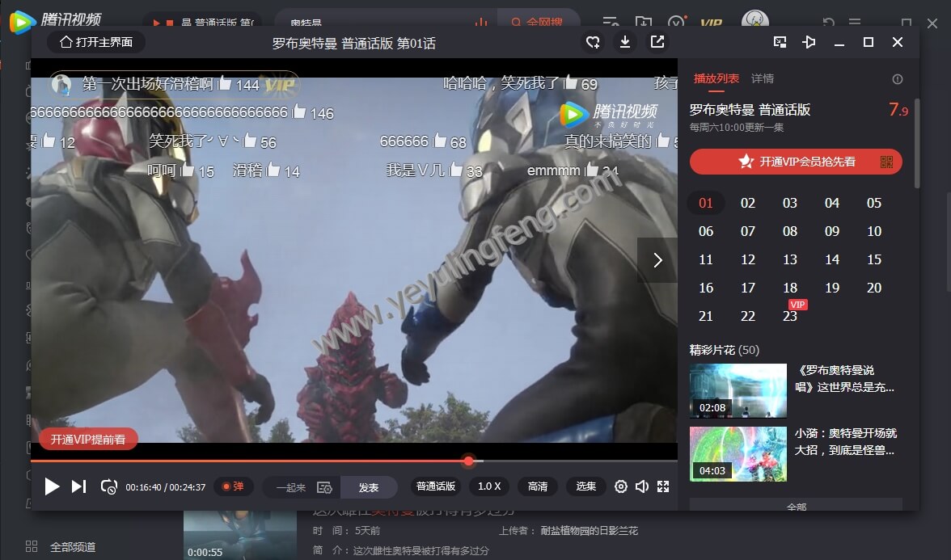
Task: Like the 滑稽 comment
Action: [x=273, y=171]
